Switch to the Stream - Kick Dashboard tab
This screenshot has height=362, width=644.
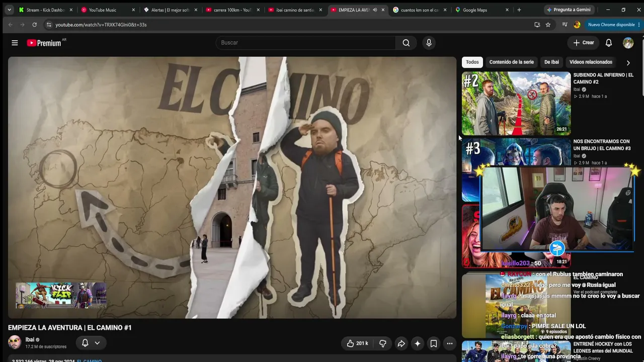pos(45,10)
